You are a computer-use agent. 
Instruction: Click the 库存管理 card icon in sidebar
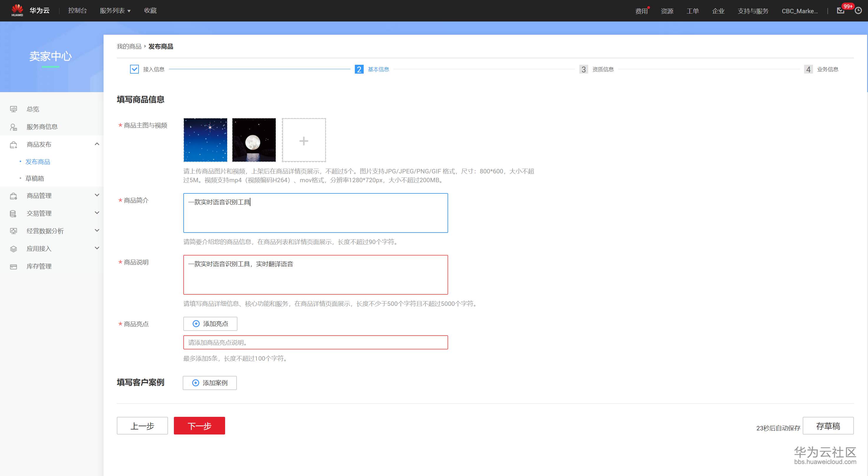point(14,266)
